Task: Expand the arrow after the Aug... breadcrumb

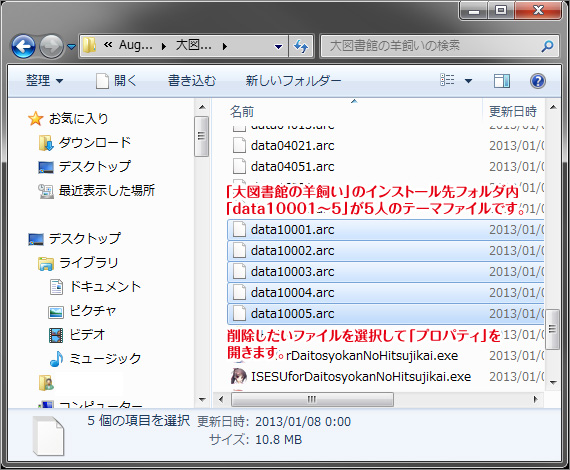Action: point(164,46)
